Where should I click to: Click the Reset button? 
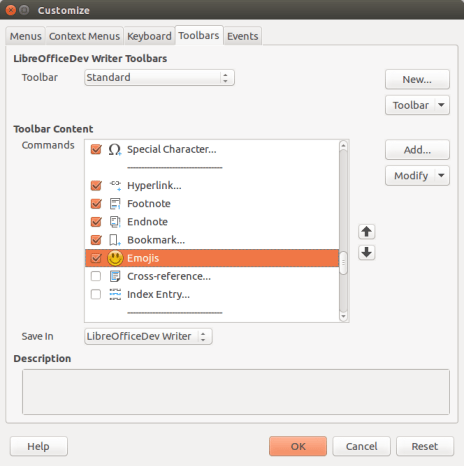tap(425, 446)
